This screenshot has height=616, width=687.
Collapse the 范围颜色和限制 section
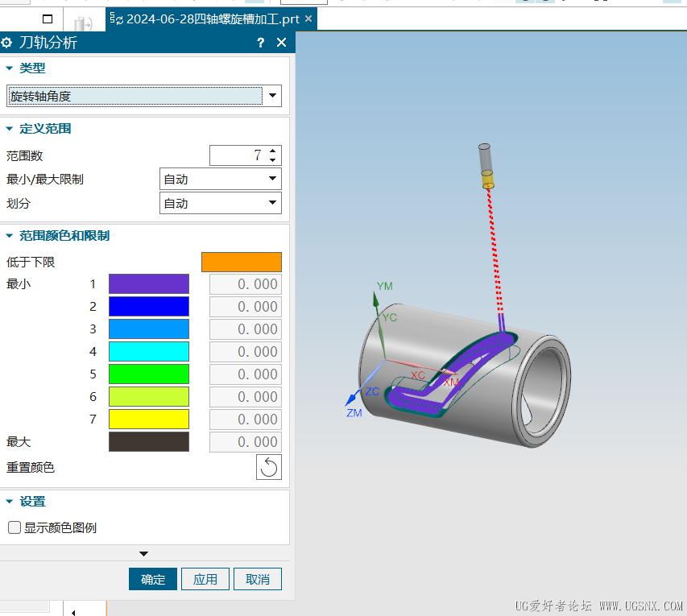(x=9, y=236)
